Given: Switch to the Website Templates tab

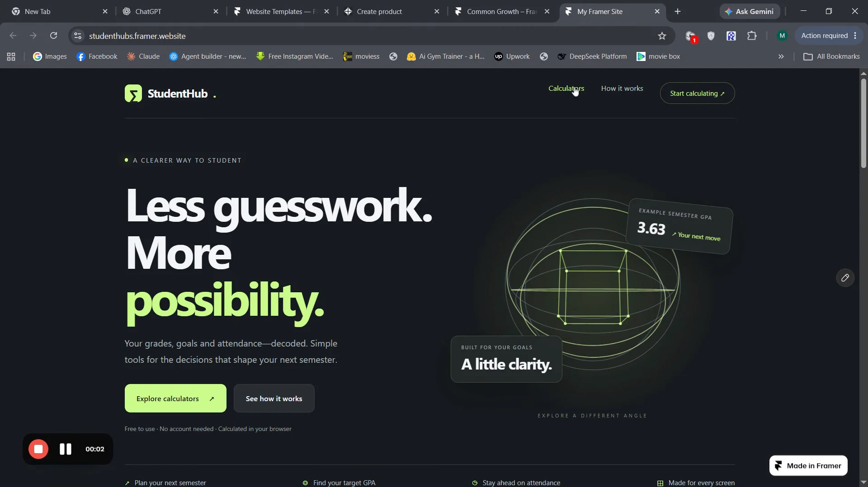Looking at the screenshot, I should (281, 11).
